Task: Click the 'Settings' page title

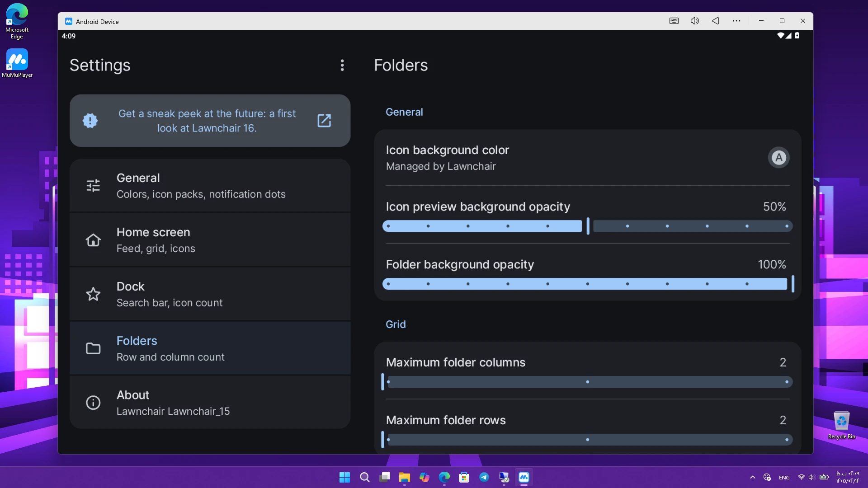Action: point(100,65)
